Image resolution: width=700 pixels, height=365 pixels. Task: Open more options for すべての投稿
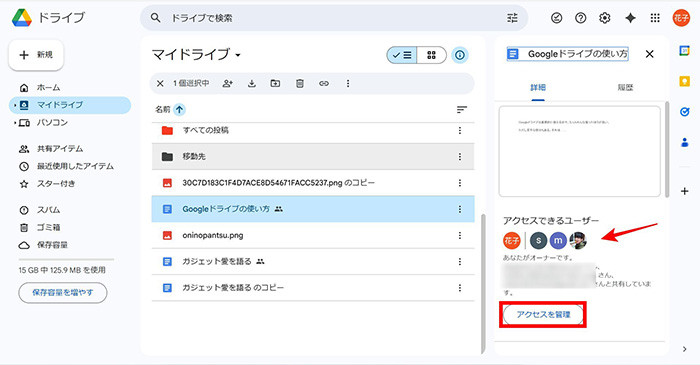460,130
